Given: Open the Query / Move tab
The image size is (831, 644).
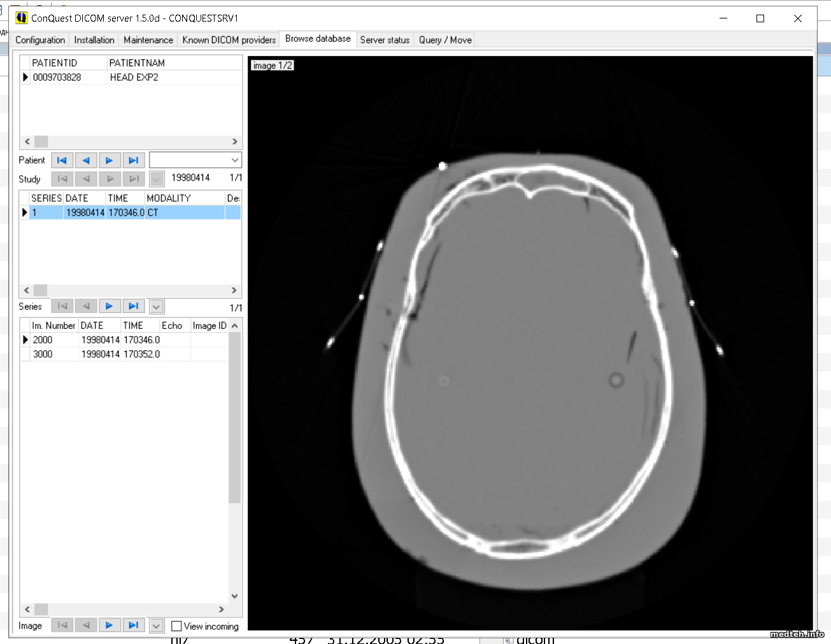Looking at the screenshot, I should coord(445,39).
